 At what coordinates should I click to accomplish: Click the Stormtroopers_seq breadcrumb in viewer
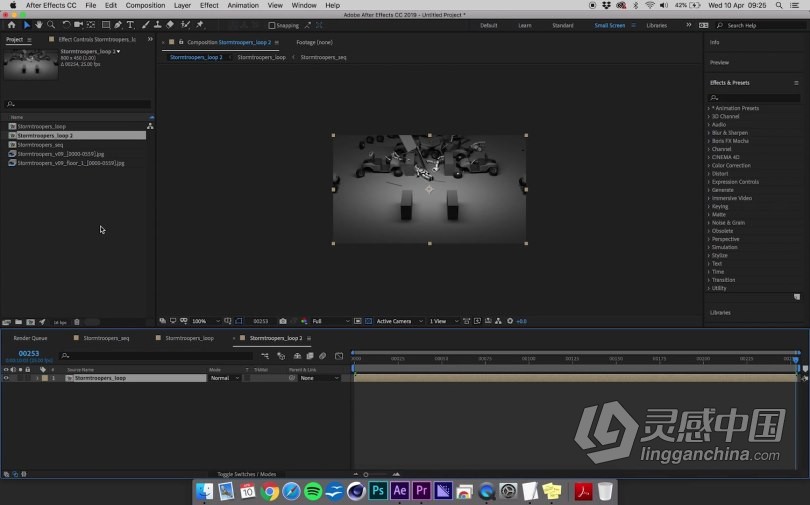(x=323, y=57)
